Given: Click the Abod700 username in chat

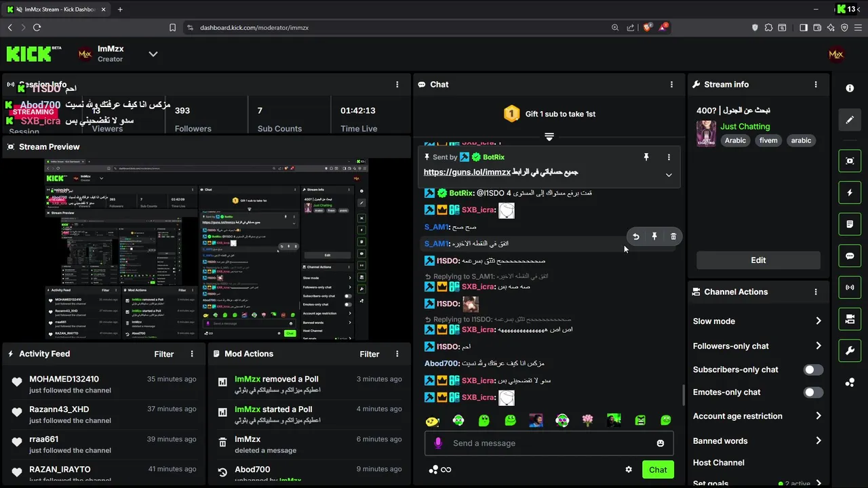Looking at the screenshot, I should coord(442,363).
